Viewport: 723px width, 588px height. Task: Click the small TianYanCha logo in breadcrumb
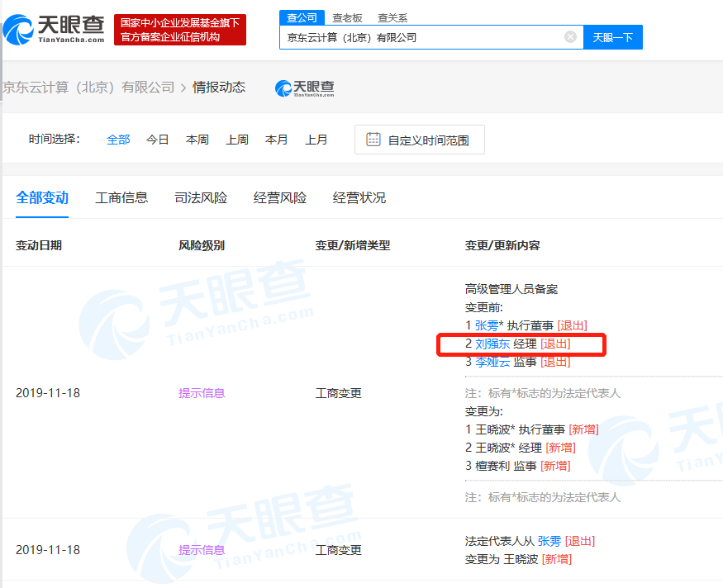(304, 88)
